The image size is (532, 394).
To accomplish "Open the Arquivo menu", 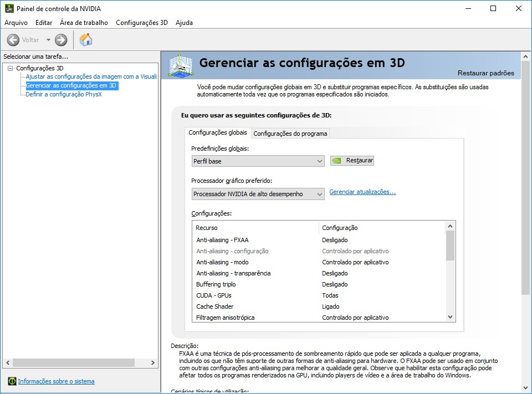I will point(16,23).
